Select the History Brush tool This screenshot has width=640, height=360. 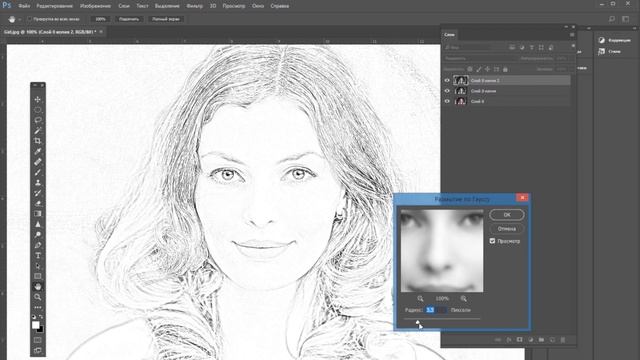coord(38,193)
